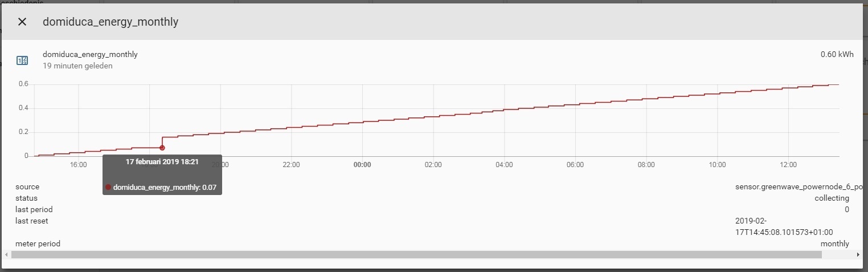Viewport: 868px width, 272px height.
Task: Click the 0.2 y-axis label
Action: tap(23, 132)
